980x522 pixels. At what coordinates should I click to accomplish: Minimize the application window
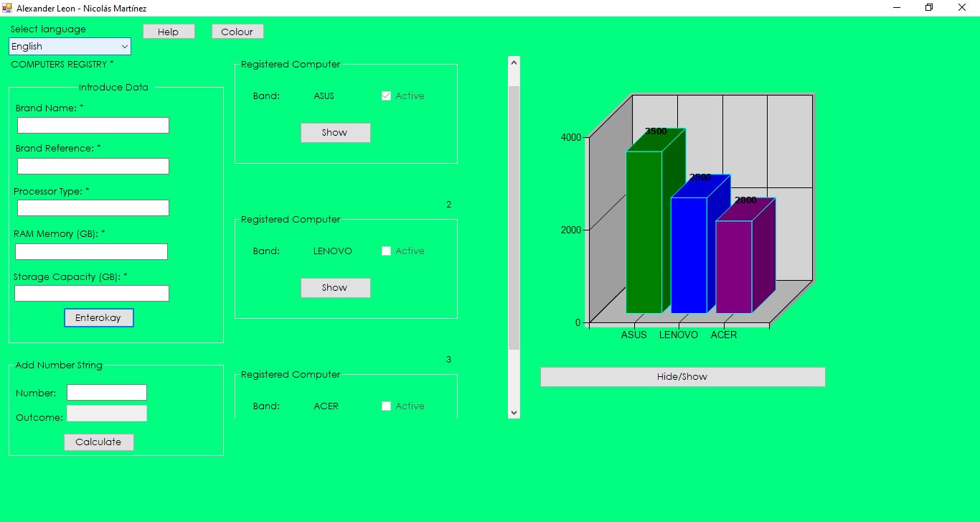pos(897,7)
